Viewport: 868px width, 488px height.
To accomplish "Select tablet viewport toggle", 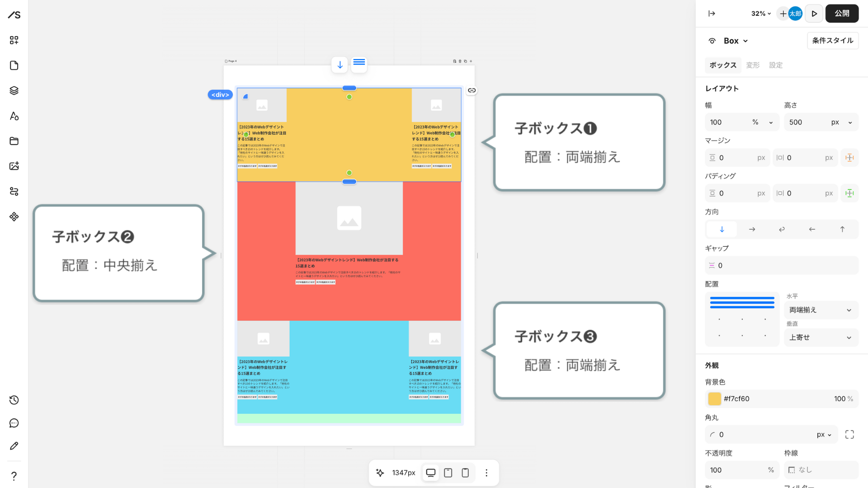I will pyautogui.click(x=448, y=473).
